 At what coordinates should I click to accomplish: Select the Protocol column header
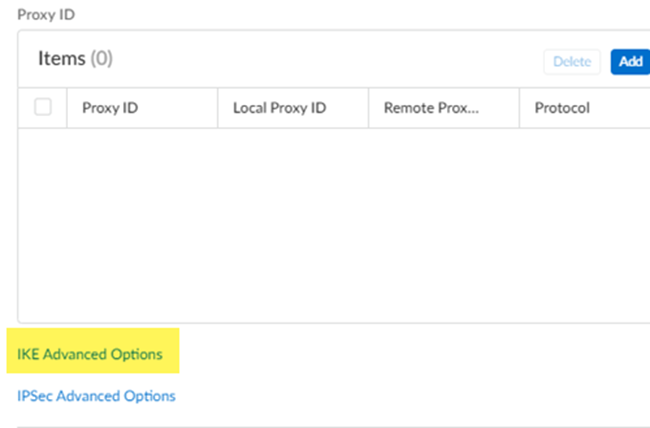(562, 108)
